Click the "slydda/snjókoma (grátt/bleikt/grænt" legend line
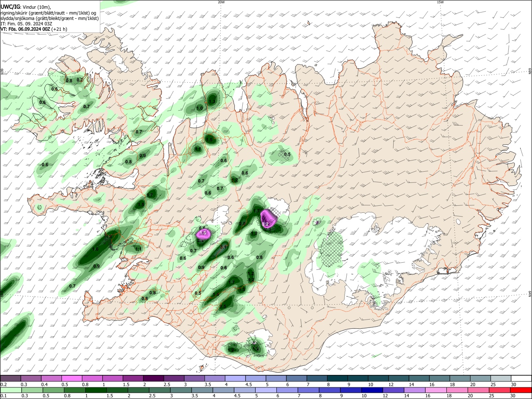 pyautogui.click(x=49, y=18)
